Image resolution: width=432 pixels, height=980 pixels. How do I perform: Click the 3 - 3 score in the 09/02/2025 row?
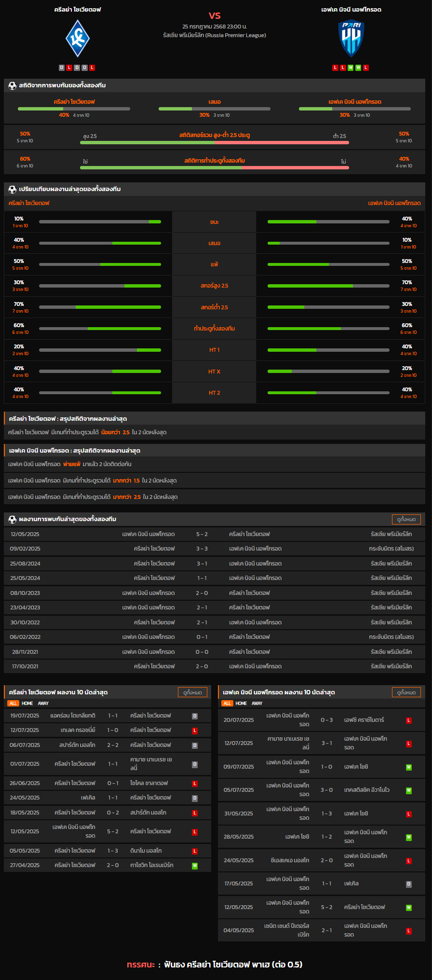click(x=202, y=549)
